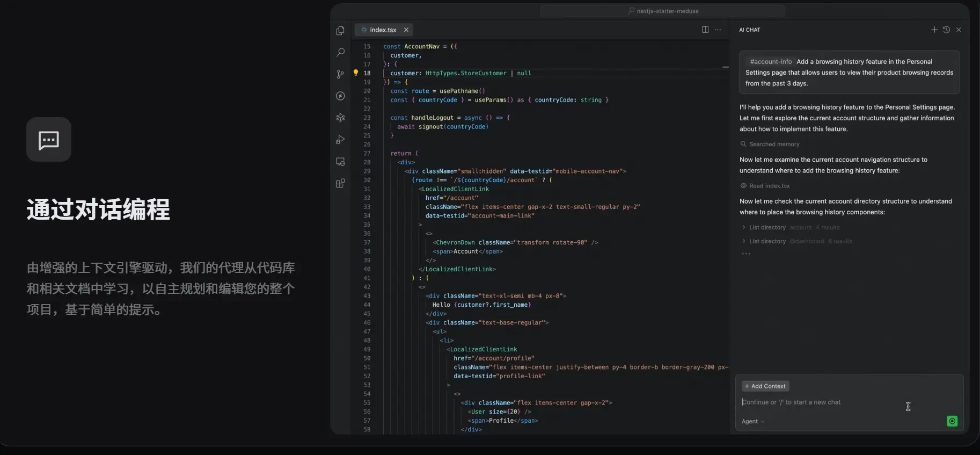Open the Agent mode dropdown

(753, 421)
